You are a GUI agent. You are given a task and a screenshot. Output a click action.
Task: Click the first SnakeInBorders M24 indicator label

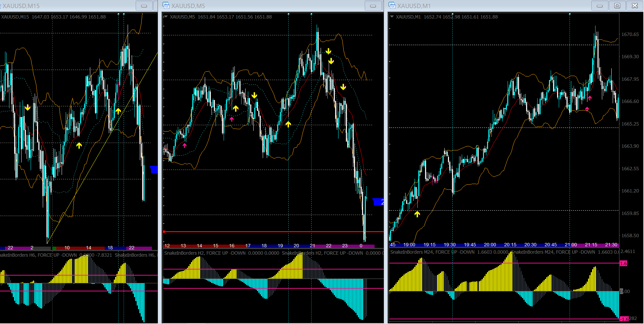click(x=449, y=252)
